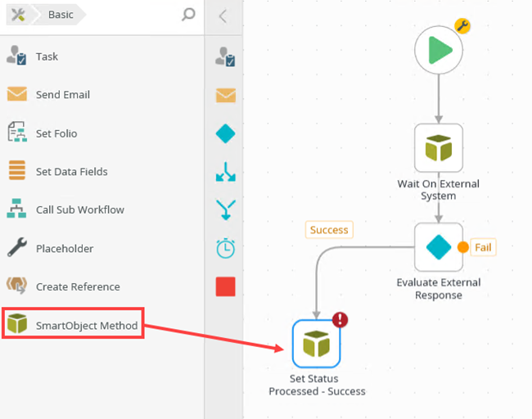Pick the Merge arrows icon in favorites bar
532x419 pixels.
tap(226, 210)
